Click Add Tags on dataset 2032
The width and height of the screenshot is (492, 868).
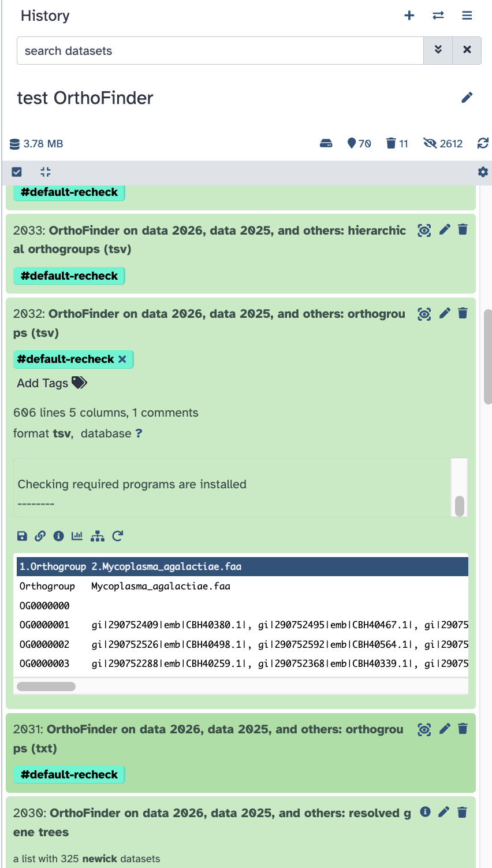coord(52,383)
